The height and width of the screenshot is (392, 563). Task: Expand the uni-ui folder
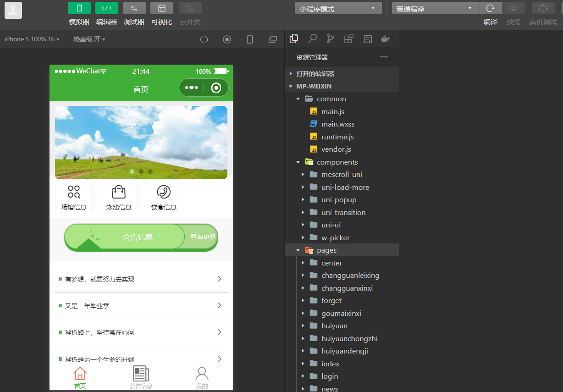(x=342, y=225)
